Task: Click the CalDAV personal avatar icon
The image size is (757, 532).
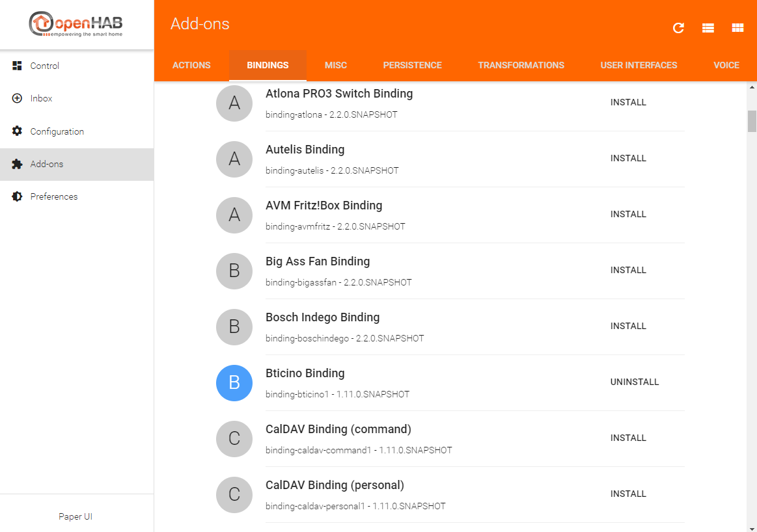Action: tap(234, 495)
